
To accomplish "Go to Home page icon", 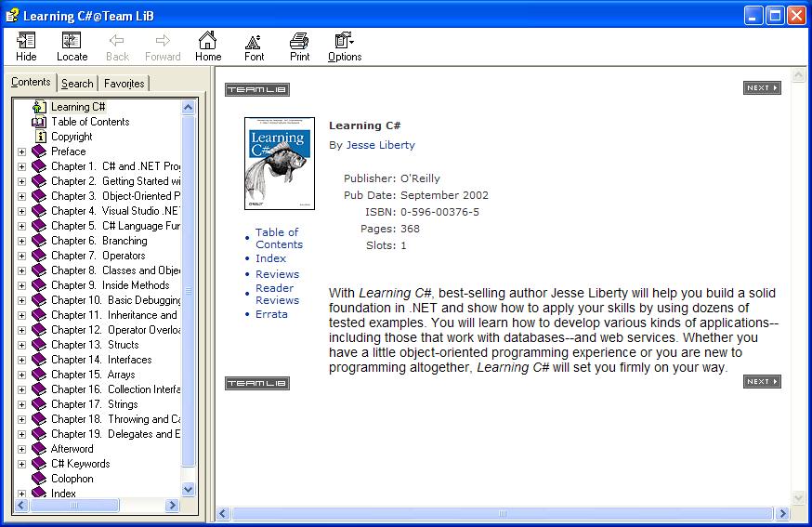I will pos(208,41).
